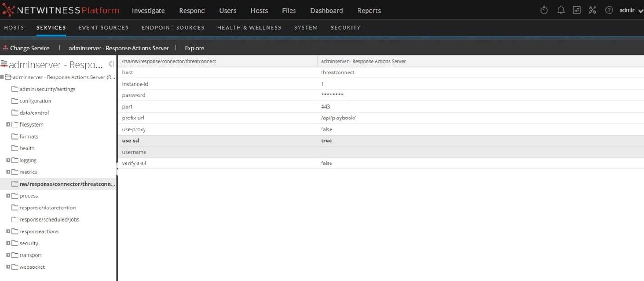Viewport: 644px width, 281px height.
Task: Expand the filesystem tree node
Action: pos(8,125)
